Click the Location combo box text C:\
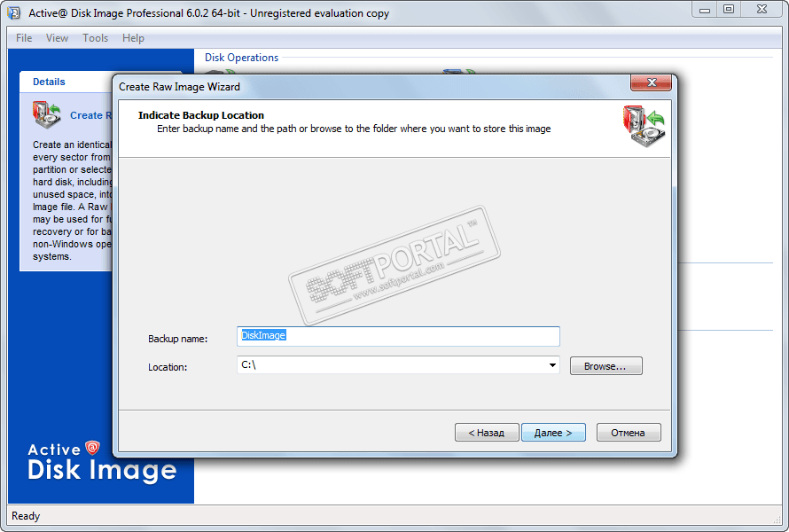Screen dimensions: 789x532 pyautogui.click(x=248, y=365)
